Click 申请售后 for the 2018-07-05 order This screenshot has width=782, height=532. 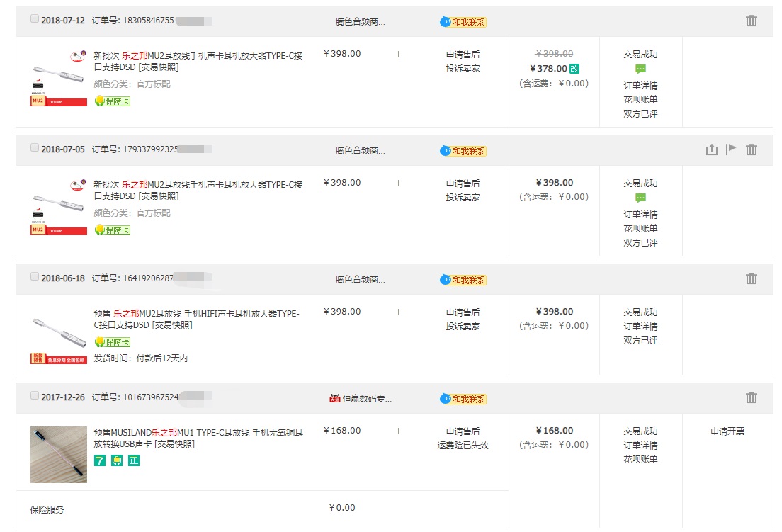pos(463,183)
